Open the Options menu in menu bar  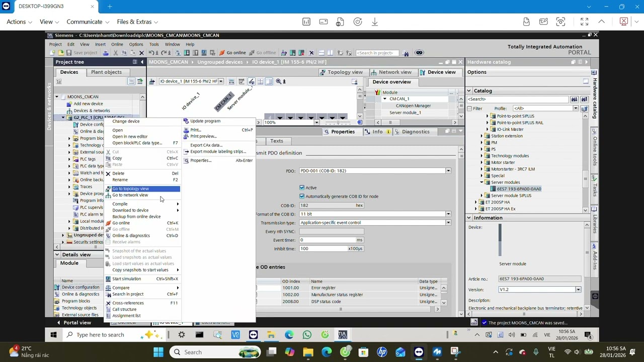136,44
